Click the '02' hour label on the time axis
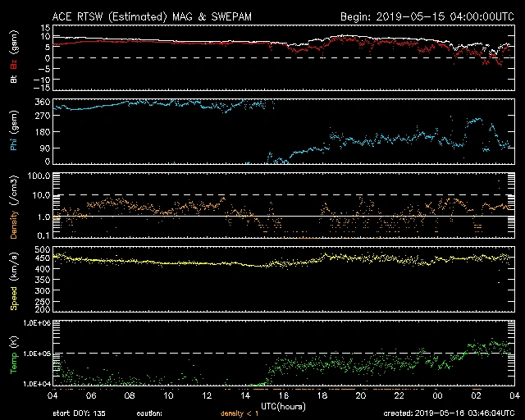This screenshot has height=420, width=525. 477,396
